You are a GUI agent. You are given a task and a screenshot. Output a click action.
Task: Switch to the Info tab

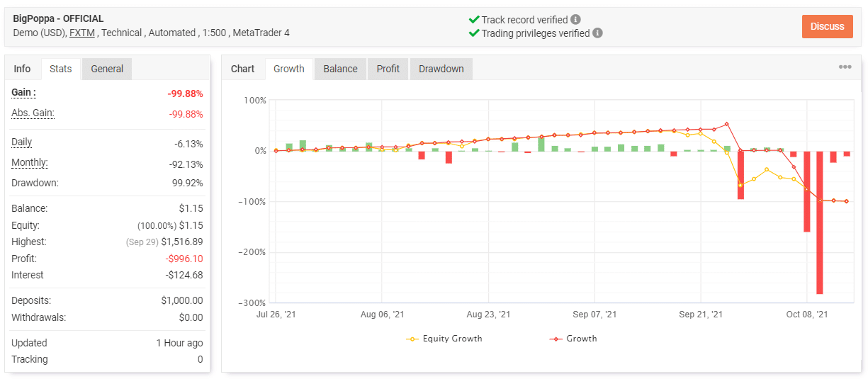pyautogui.click(x=23, y=69)
